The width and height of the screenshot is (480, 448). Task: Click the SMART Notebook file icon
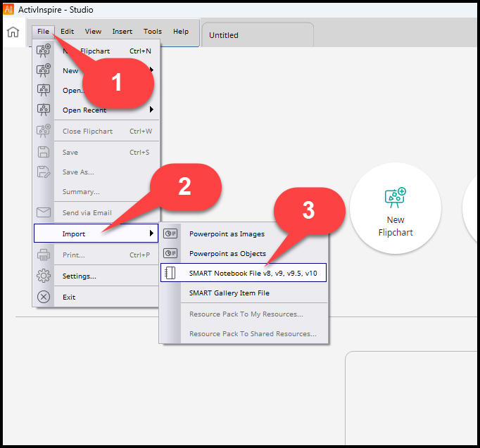[x=170, y=273]
